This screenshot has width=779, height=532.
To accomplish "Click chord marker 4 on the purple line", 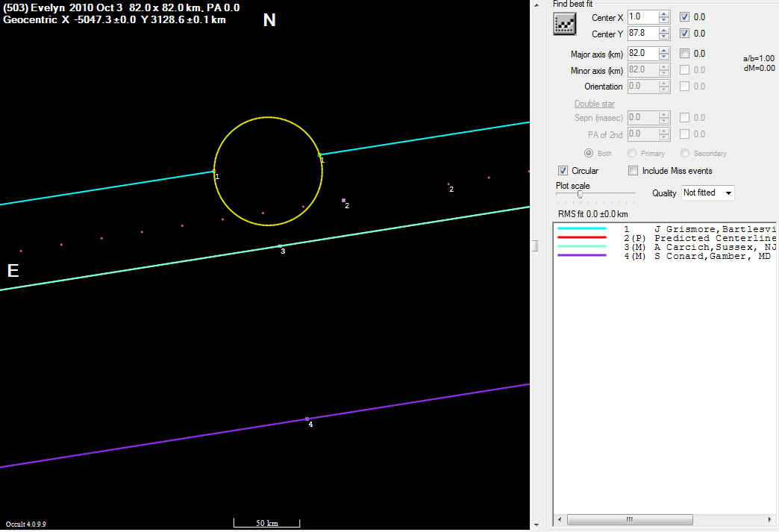I will [x=307, y=419].
